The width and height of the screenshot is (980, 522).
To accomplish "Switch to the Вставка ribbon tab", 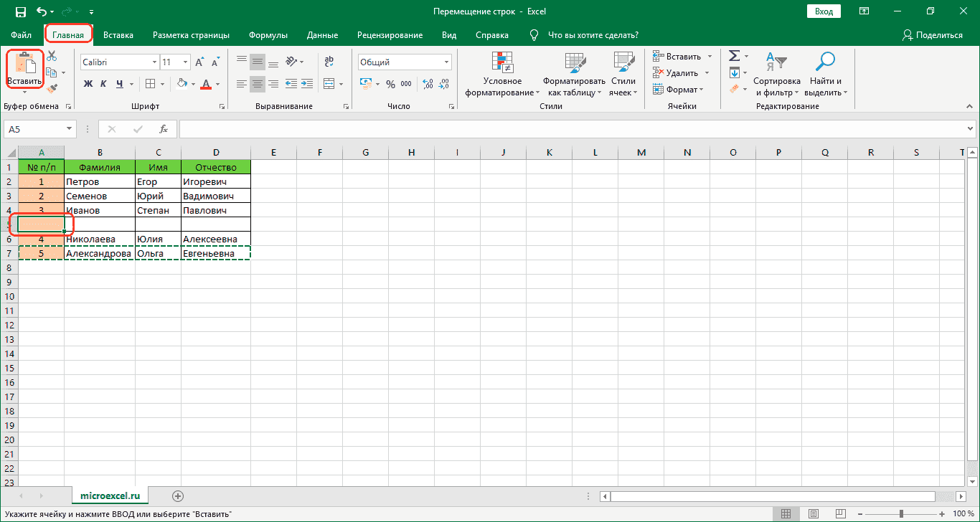I will tap(118, 34).
